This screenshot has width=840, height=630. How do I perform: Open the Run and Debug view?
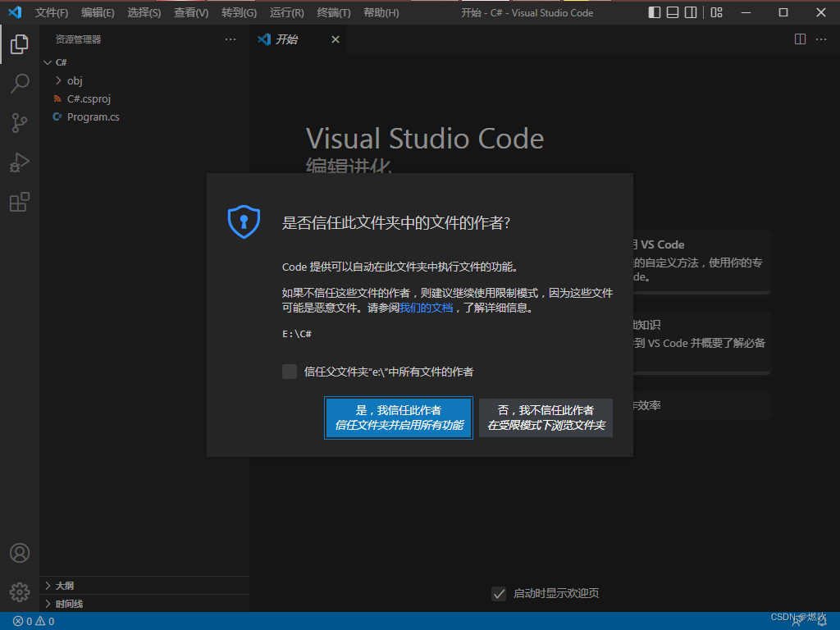(20, 162)
